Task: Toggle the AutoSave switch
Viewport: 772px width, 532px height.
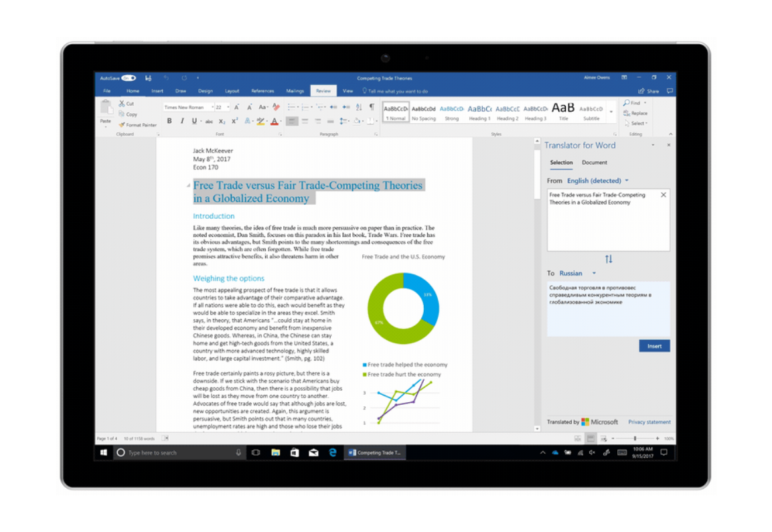Action: tap(129, 78)
